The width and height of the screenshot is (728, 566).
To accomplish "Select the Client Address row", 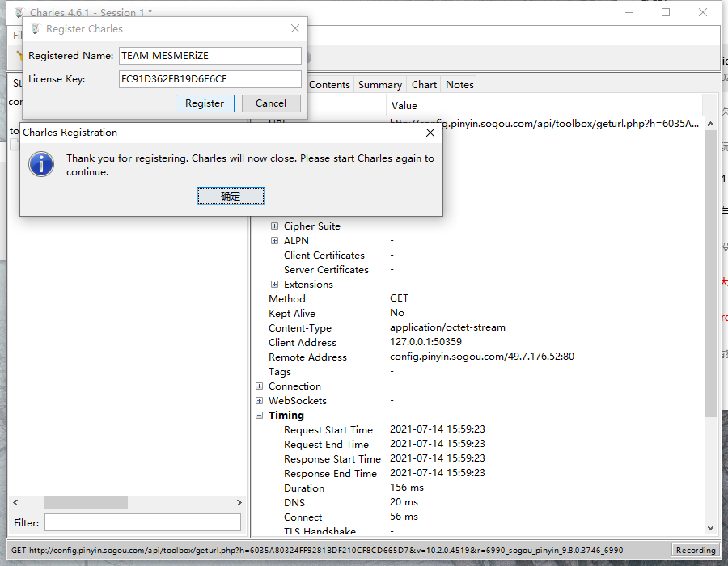I will [478, 342].
